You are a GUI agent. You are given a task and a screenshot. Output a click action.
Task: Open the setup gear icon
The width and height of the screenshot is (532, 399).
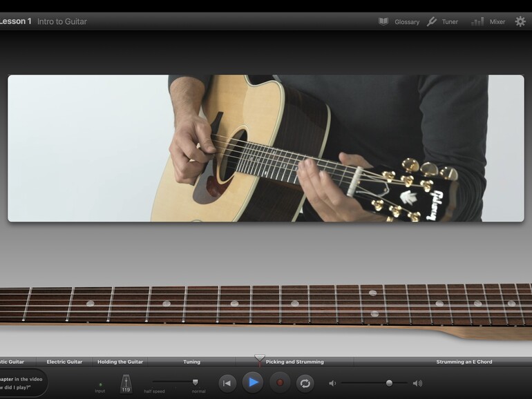point(520,21)
